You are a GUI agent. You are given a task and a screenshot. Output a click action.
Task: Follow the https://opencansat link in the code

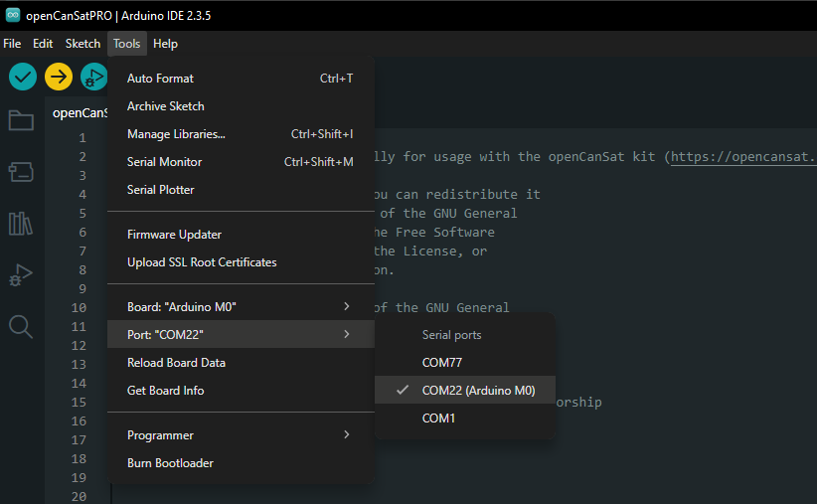pos(743,157)
